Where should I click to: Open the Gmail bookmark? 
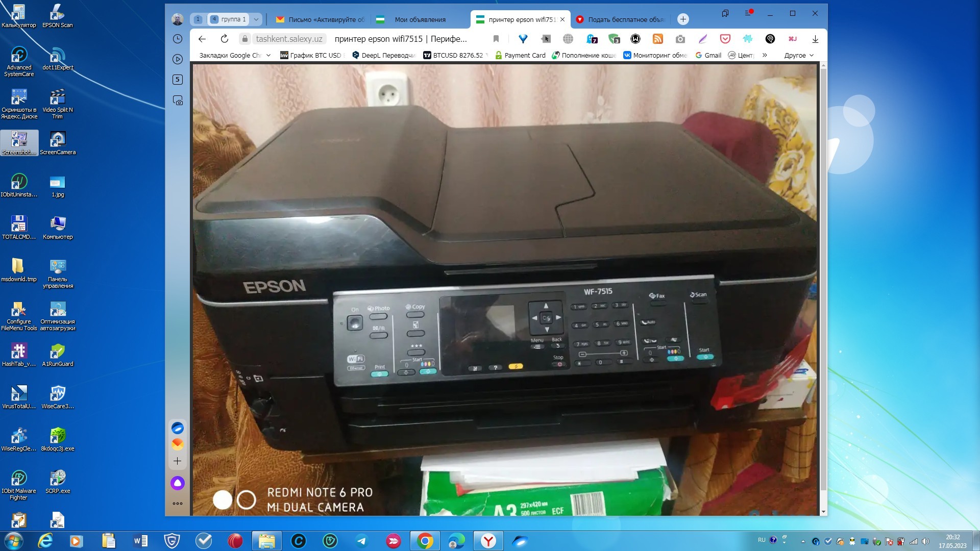[x=709, y=55]
